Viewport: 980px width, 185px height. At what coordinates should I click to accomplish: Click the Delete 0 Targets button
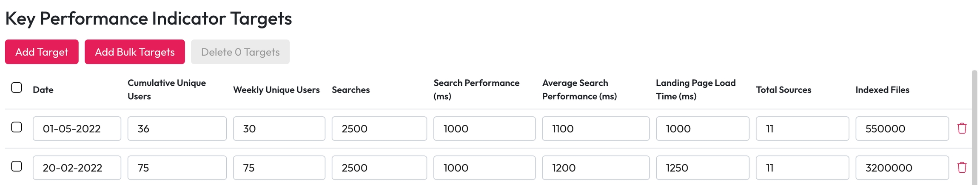click(240, 52)
